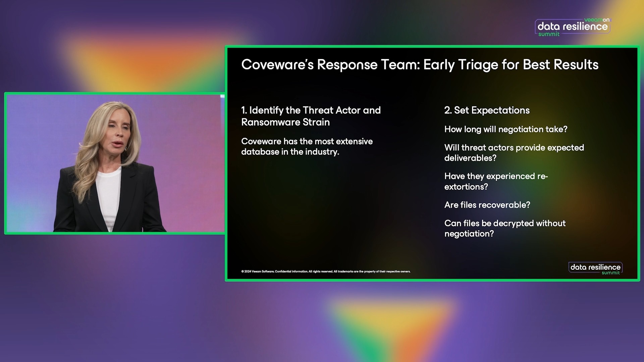Image resolution: width=644 pixels, height=362 pixels.
Task: Click the "© 2024 Veeam Software" copyright footer
Action: [x=326, y=271]
